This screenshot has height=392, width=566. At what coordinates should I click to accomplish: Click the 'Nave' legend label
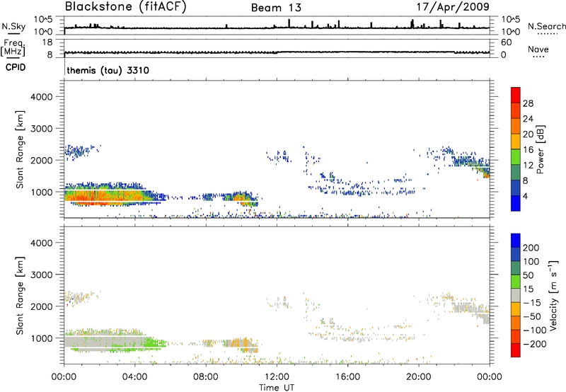(x=538, y=50)
